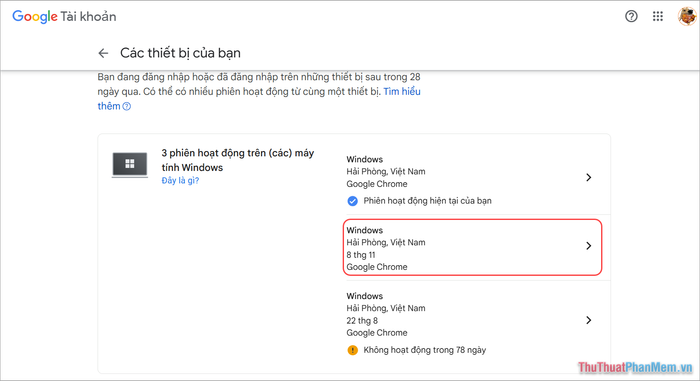
Task: Open the account profile avatar
Action: [x=687, y=17]
